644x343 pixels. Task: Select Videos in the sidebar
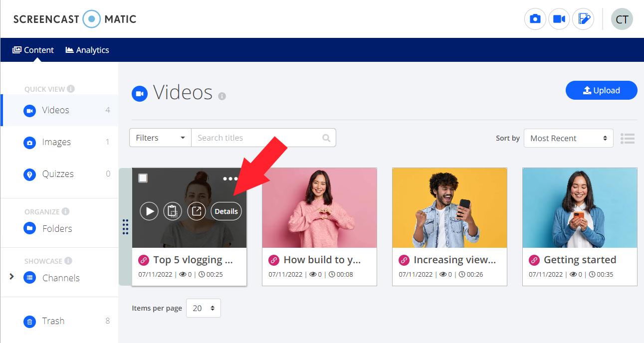point(60,110)
